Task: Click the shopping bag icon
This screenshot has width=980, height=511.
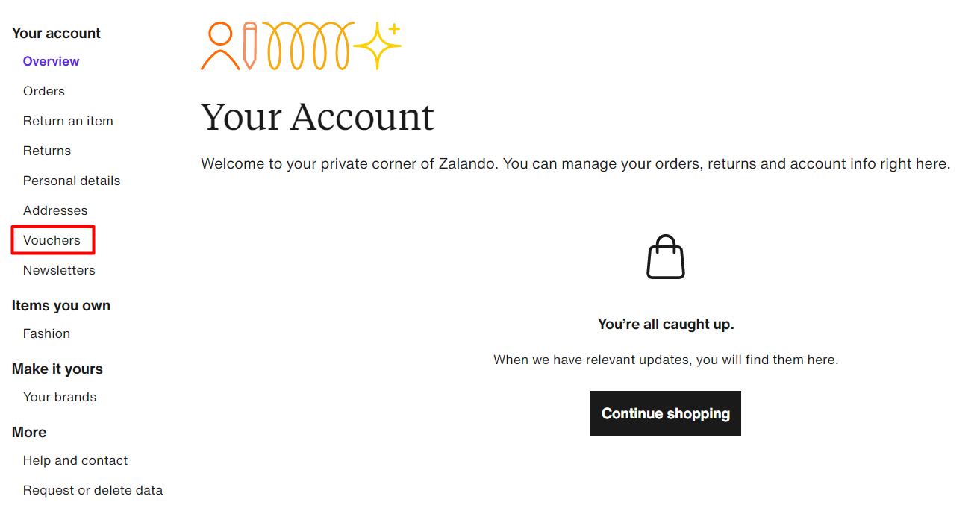Action: pos(665,257)
